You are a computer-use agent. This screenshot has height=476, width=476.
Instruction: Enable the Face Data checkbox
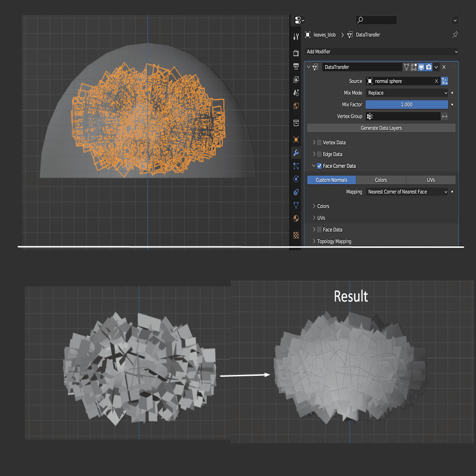coord(319,230)
